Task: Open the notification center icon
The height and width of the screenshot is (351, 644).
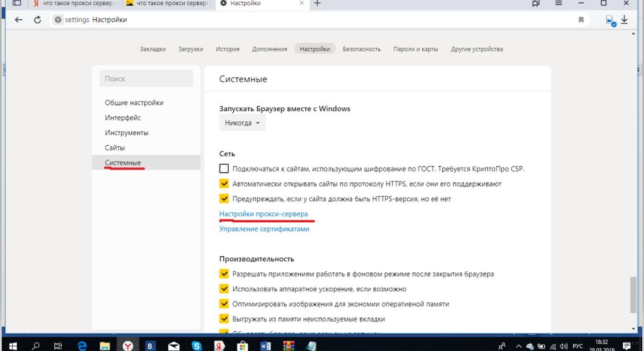Action: tap(626, 346)
